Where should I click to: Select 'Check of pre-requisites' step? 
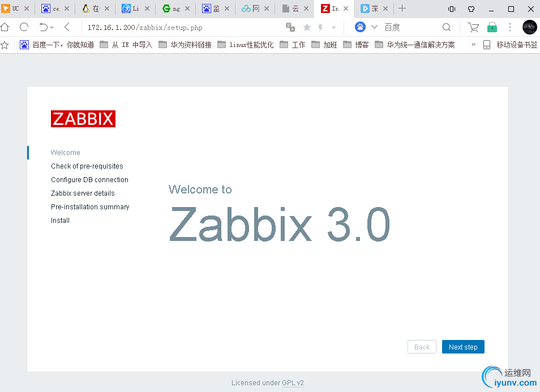point(87,166)
